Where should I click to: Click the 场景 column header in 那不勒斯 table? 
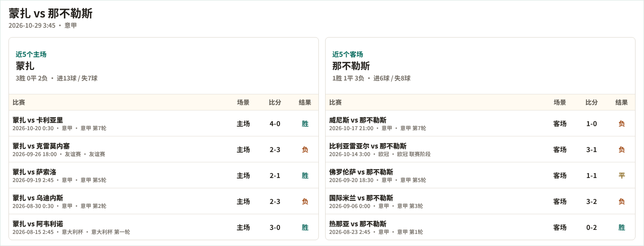(x=560, y=102)
